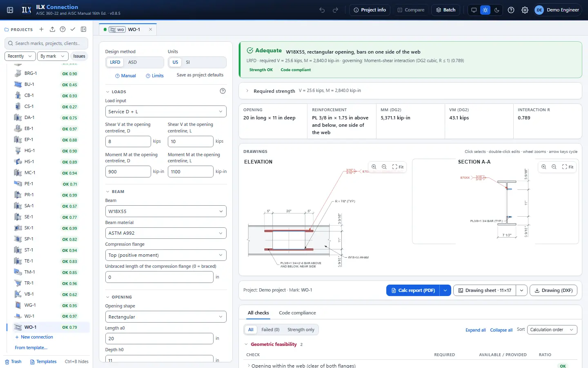Expand the Required strength row

[410, 91]
